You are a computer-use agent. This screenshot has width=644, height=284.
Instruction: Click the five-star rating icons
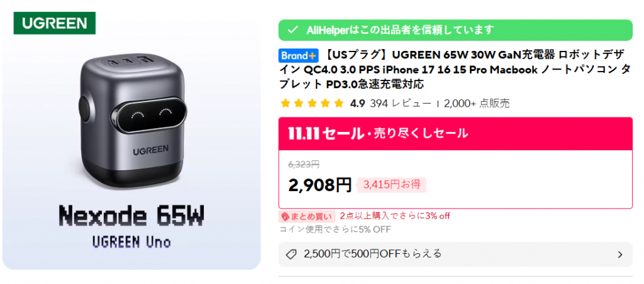tap(312, 104)
